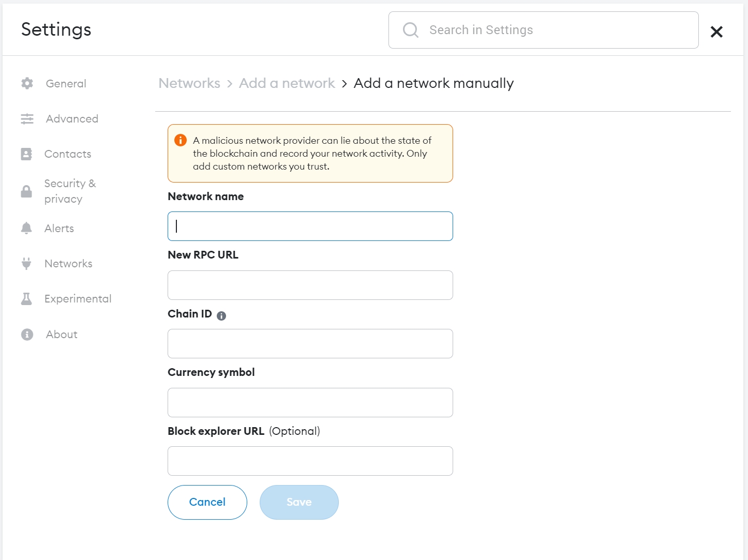This screenshot has height=560, width=748.
Task: Click the Networks plug icon
Action: point(26,264)
